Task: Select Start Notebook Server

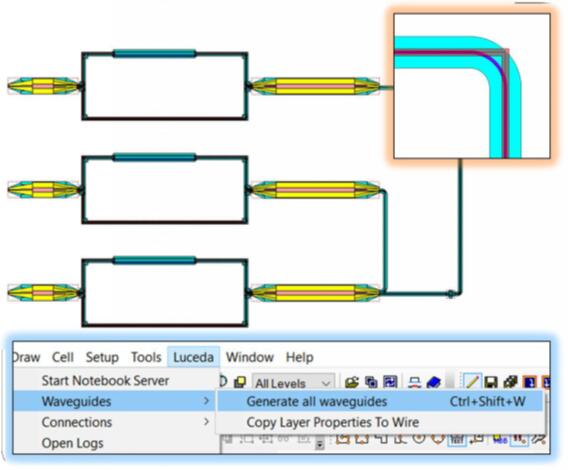Action: click(105, 380)
